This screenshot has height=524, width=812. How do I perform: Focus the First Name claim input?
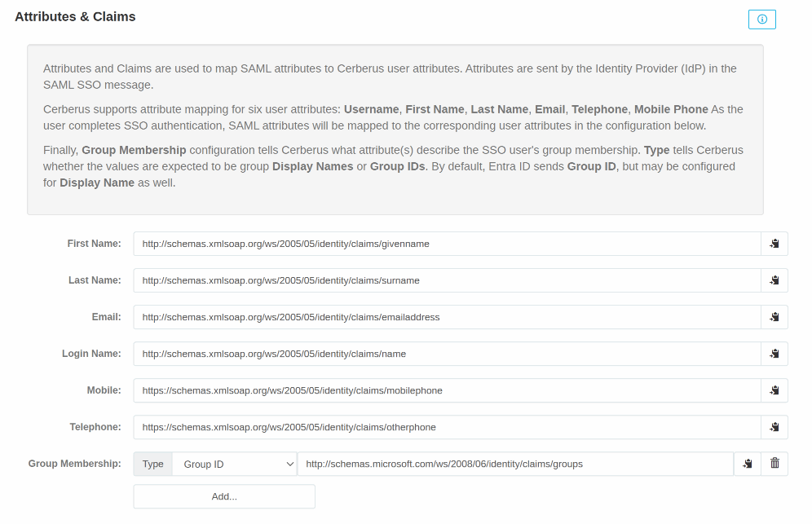pos(447,244)
